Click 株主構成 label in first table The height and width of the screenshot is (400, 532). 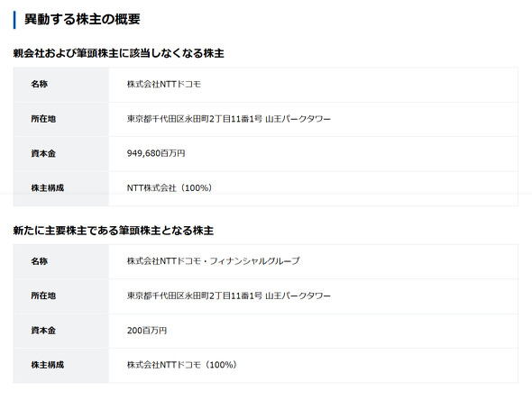tap(48, 188)
